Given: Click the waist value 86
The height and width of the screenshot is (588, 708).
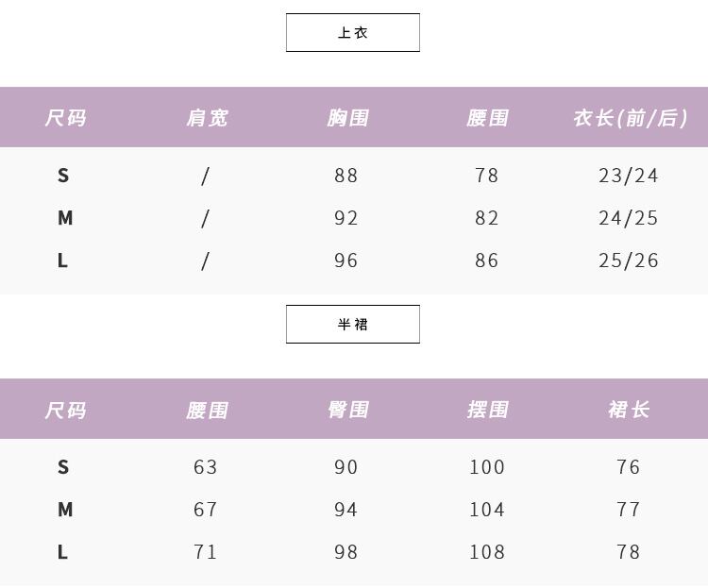Looking at the screenshot, I should coord(487,260).
